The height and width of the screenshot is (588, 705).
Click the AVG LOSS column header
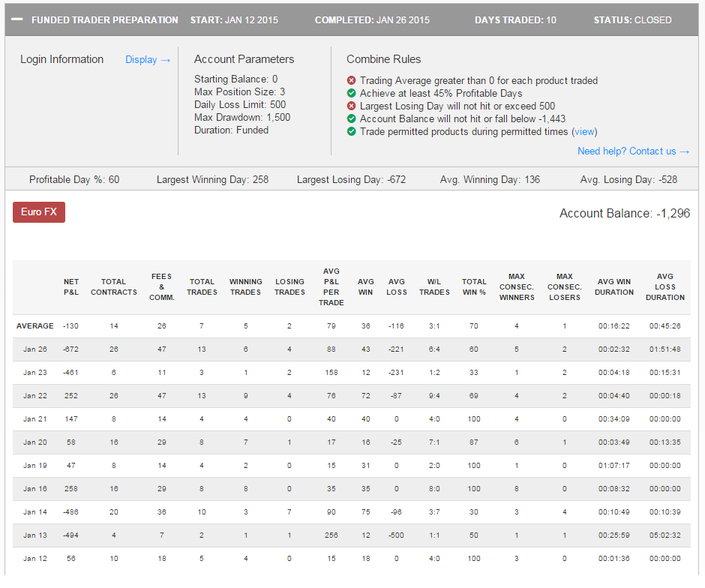[x=397, y=286]
